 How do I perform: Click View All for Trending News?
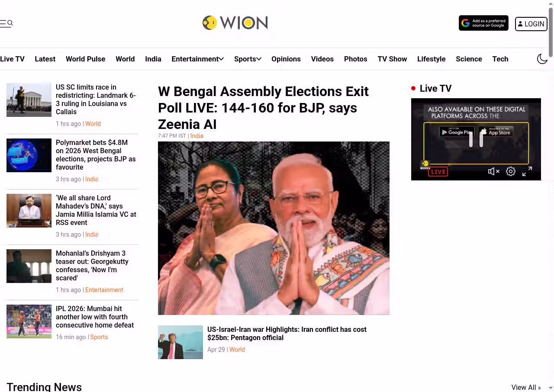[x=526, y=387]
